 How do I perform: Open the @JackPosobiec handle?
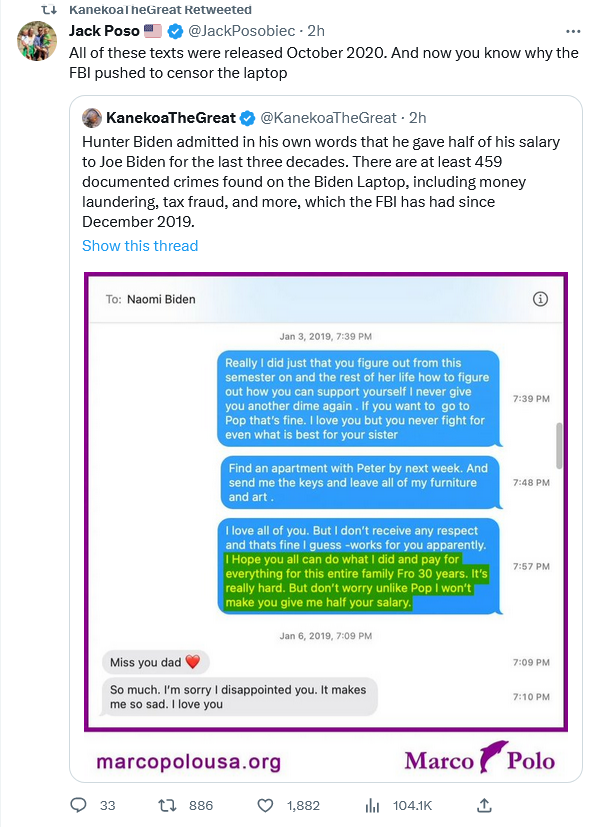pos(242,31)
